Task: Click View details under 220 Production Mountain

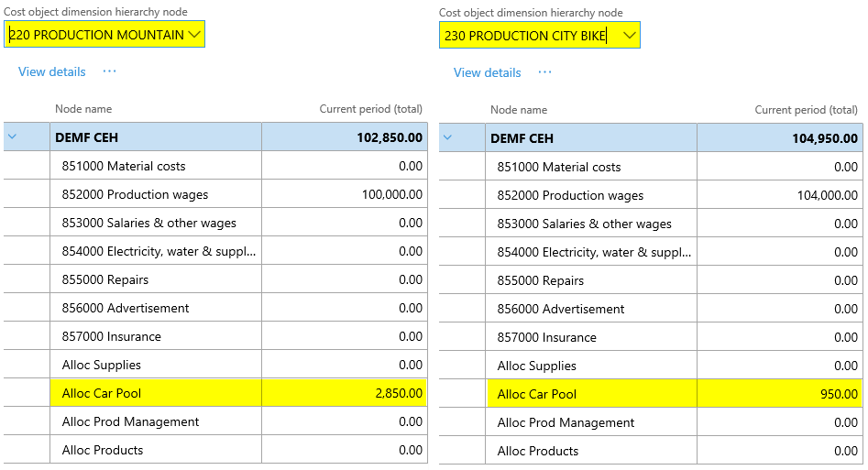Action: point(52,71)
